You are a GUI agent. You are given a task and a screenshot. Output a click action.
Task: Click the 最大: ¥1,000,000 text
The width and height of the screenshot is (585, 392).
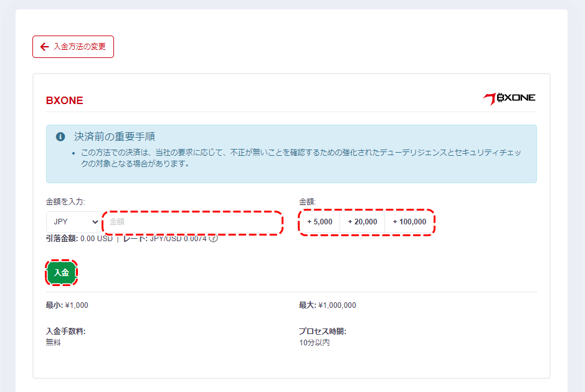coord(328,305)
